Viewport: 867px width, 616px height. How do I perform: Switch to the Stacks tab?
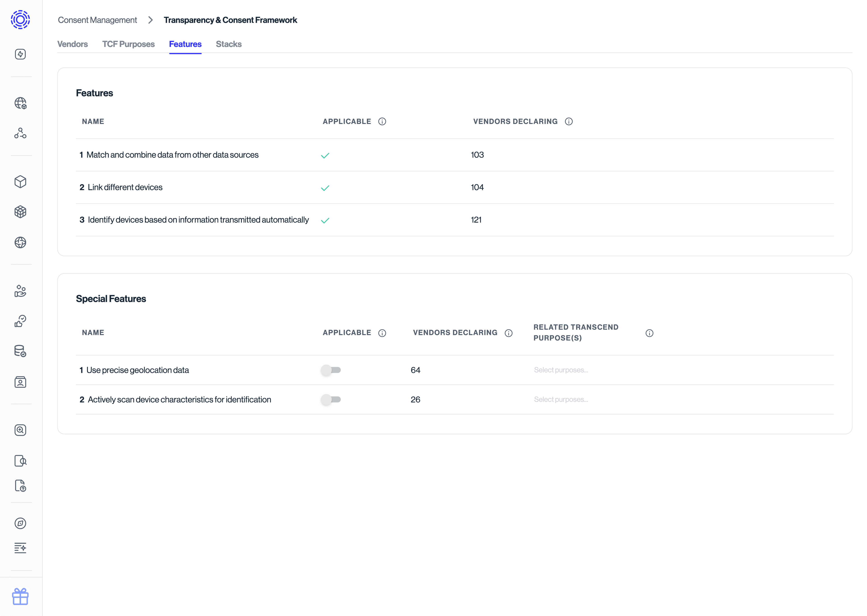tap(228, 44)
